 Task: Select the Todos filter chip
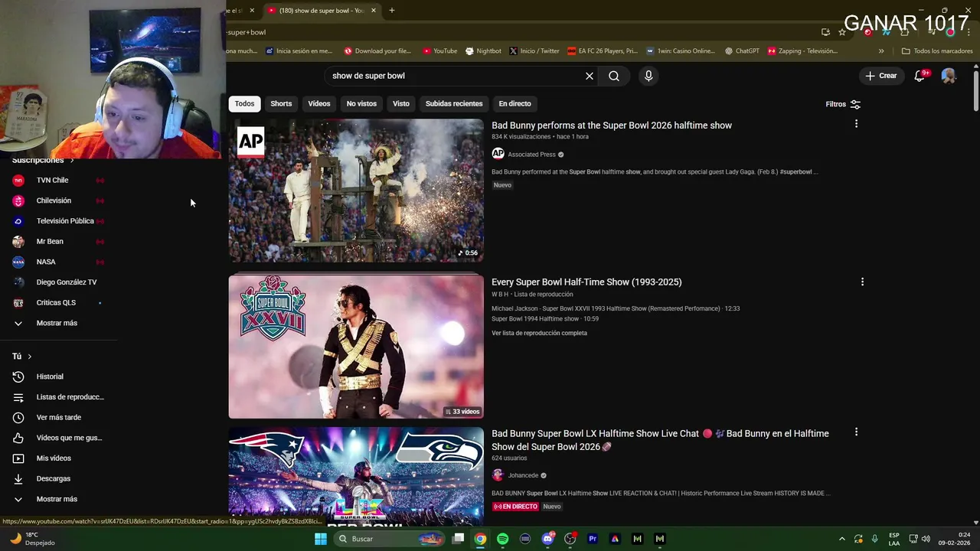[x=244, y=103]
